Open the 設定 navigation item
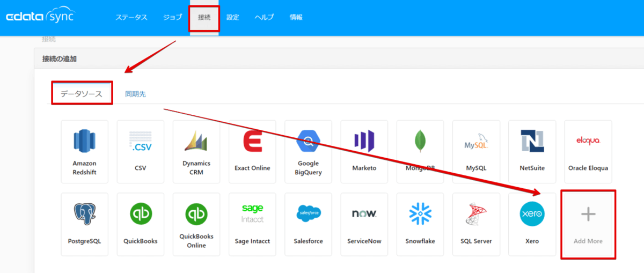The width and height of the screenshot is (644, 273). (233, 17)
